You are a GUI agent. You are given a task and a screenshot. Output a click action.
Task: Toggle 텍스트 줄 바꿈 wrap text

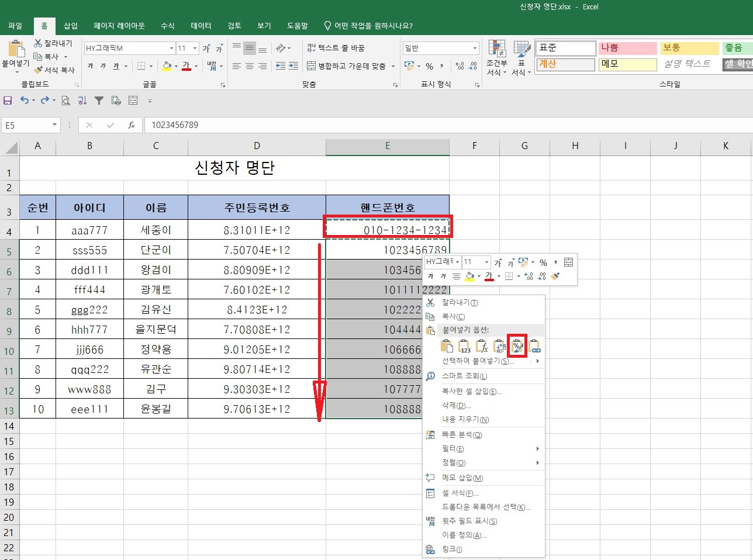point(336,48)
